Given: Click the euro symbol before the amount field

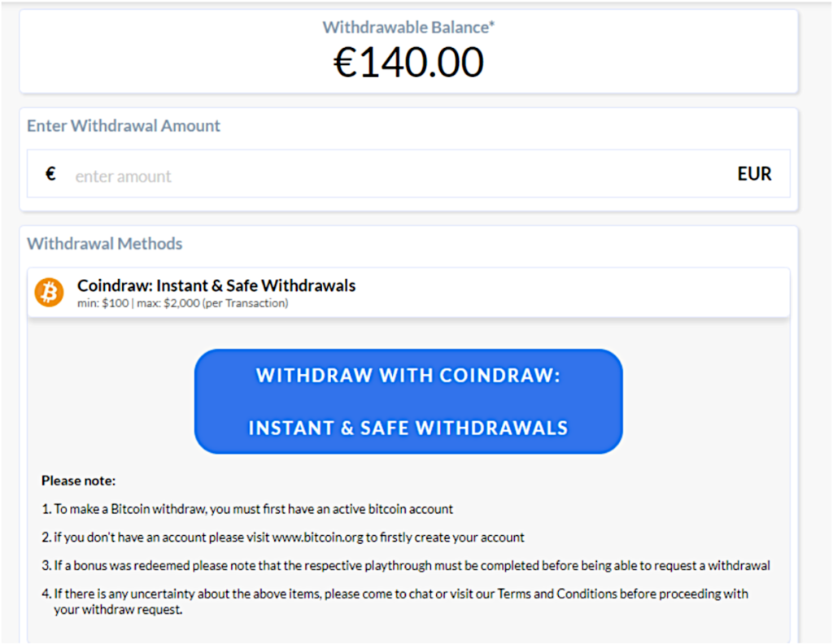Looking at the screenshot, I should pos(50,174).
